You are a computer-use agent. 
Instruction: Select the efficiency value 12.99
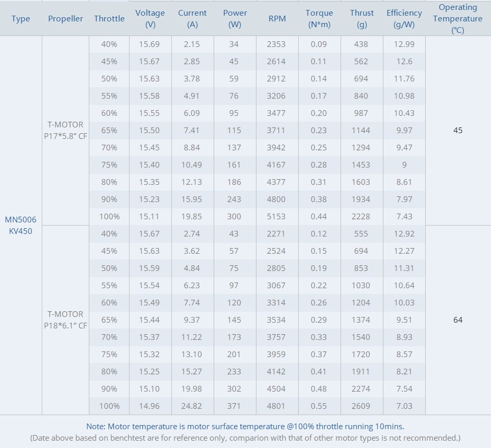[x=404, y=44]
